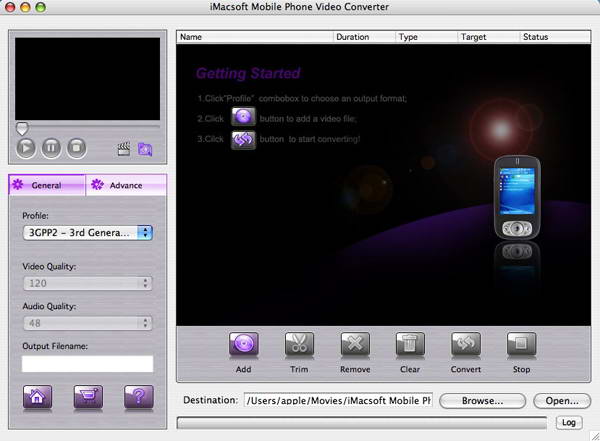Sort by the Name column header

[255, 37]
